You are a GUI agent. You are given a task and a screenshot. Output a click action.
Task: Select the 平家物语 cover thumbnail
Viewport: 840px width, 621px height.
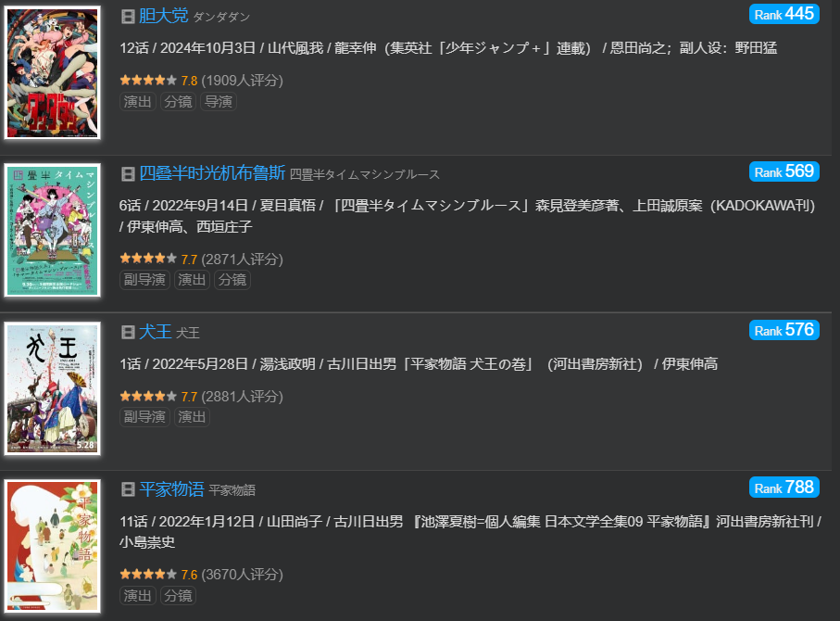coord(52,548)
